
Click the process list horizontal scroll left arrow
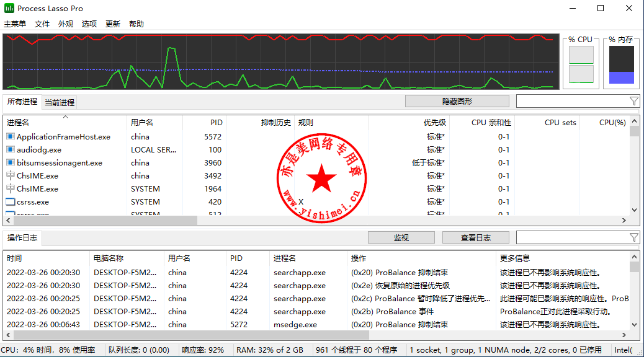coord(8,221)
